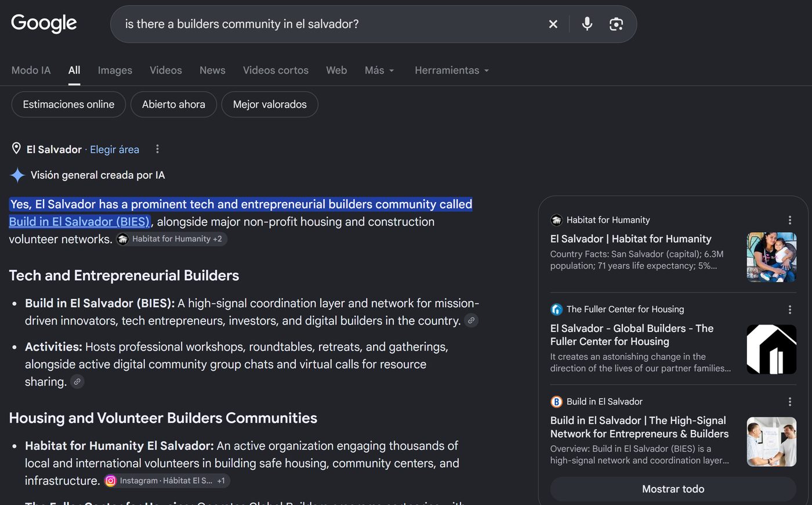Open the Videos cortos tab

click(275, 70)
